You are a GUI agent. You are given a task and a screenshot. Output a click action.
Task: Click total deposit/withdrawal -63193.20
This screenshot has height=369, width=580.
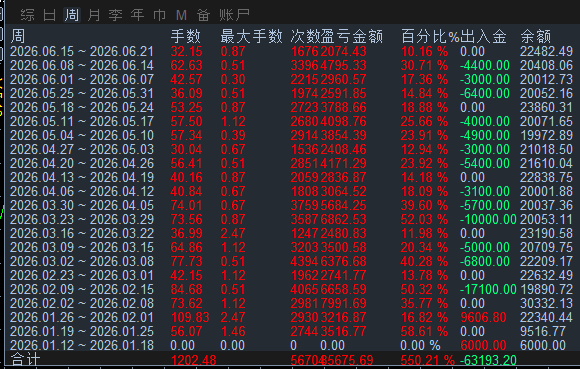[x=488, y=360]
